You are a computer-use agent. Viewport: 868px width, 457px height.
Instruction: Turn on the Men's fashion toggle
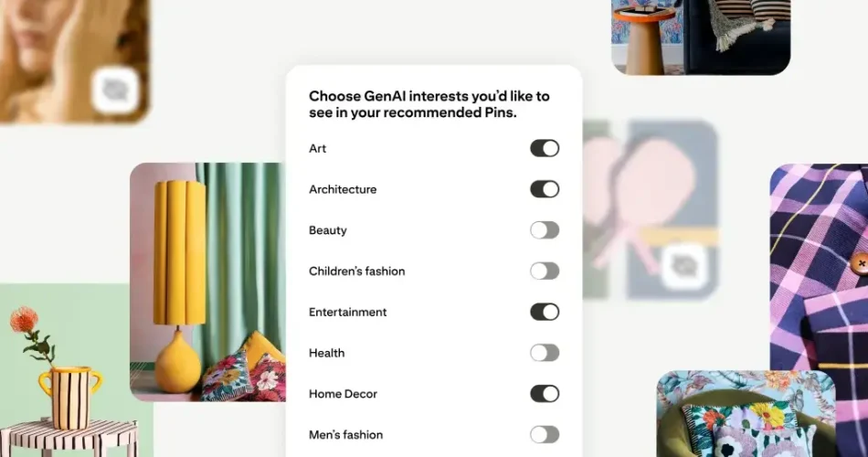point(545,435)
